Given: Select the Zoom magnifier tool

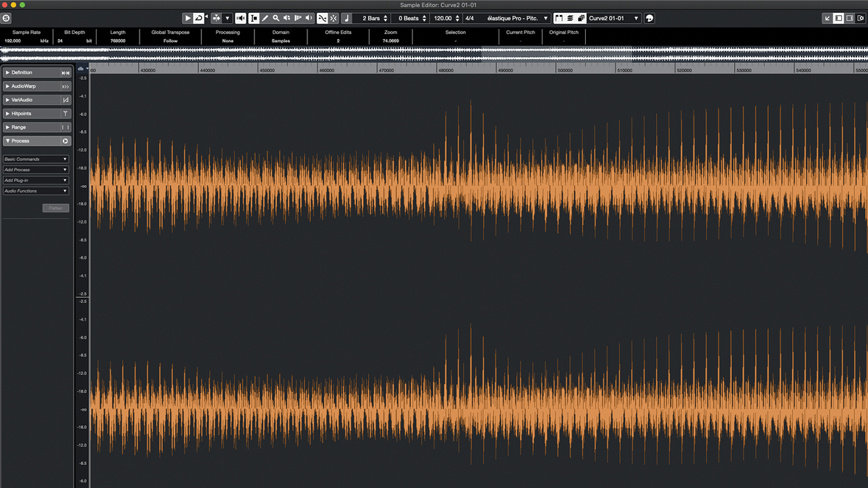Looking at the screenshot, I should coord(276,18).
